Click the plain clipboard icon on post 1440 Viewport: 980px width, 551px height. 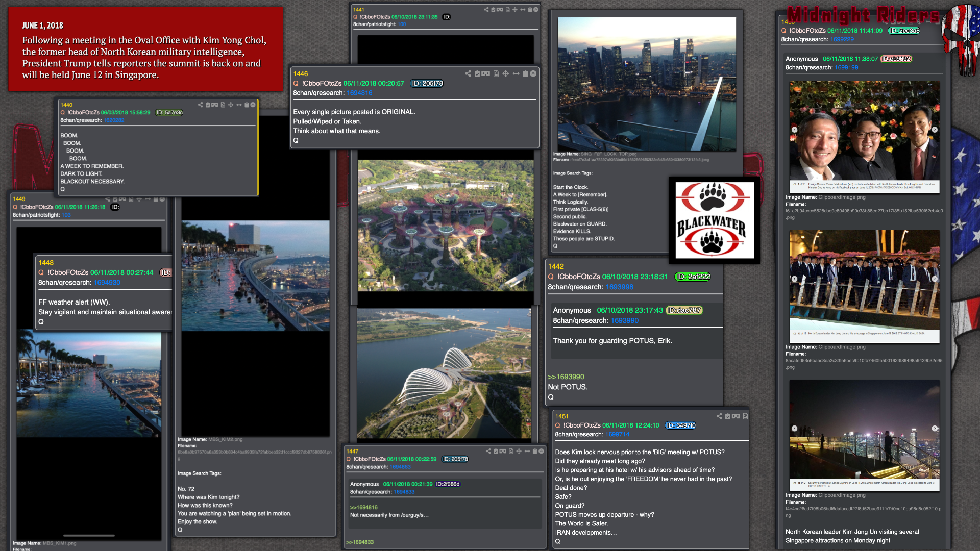click(x=247, y=105)
